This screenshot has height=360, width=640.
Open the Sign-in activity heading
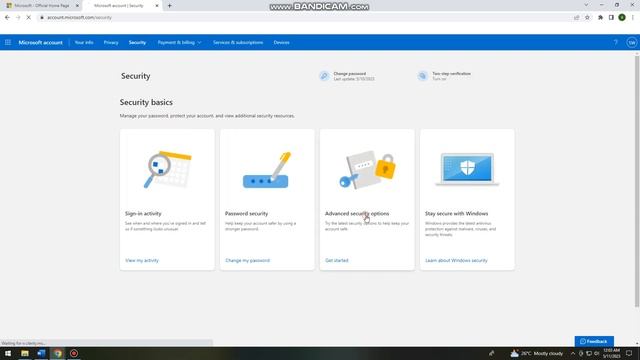[x=143, y=213]
